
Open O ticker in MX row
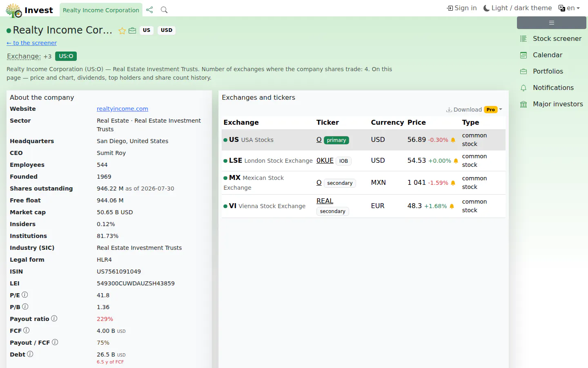pos(319,183)
